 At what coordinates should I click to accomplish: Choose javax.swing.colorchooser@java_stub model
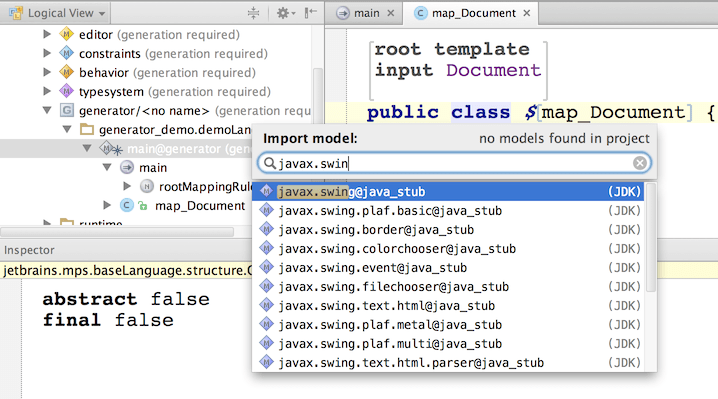(x=448, y=249)
